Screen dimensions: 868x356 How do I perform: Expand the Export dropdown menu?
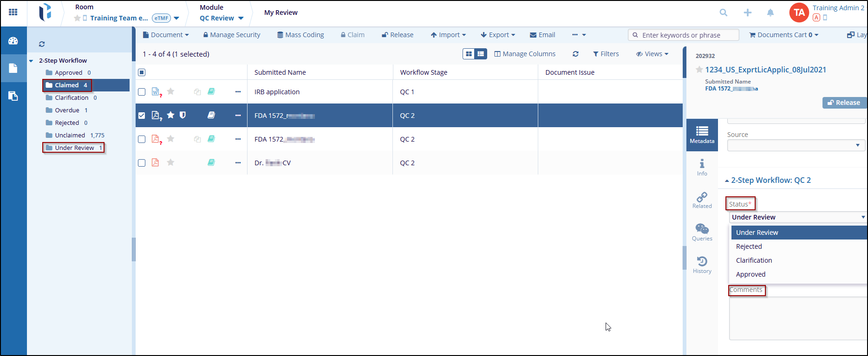[x=498, y=35]
